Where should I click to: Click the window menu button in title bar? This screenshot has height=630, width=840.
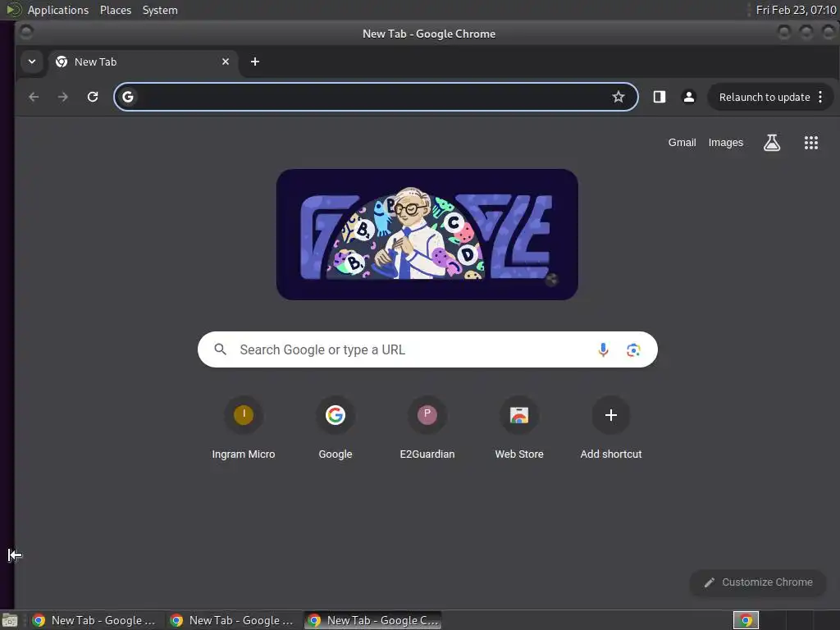25,33
